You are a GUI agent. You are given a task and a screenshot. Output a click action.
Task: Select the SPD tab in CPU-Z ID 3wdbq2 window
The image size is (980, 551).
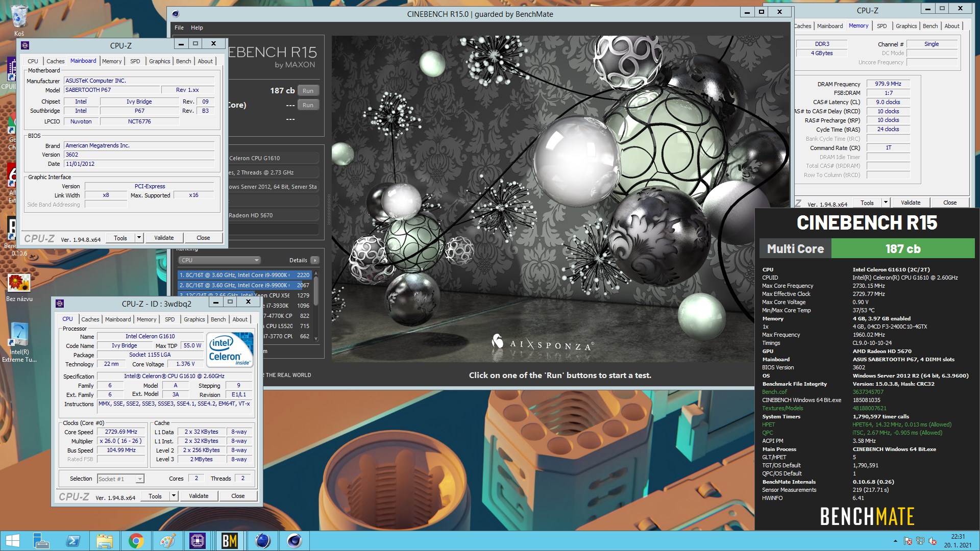click(170, 319)
